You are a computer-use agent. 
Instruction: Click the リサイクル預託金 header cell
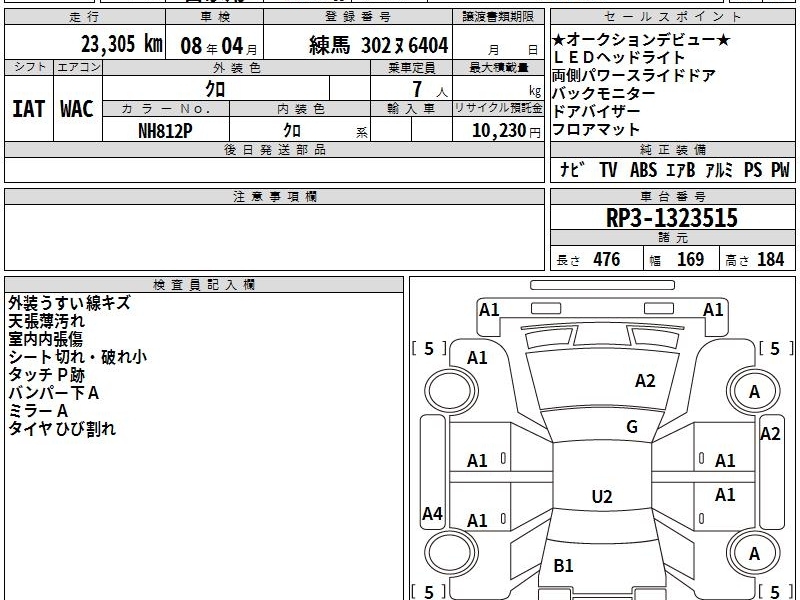(x=498, y=109)
